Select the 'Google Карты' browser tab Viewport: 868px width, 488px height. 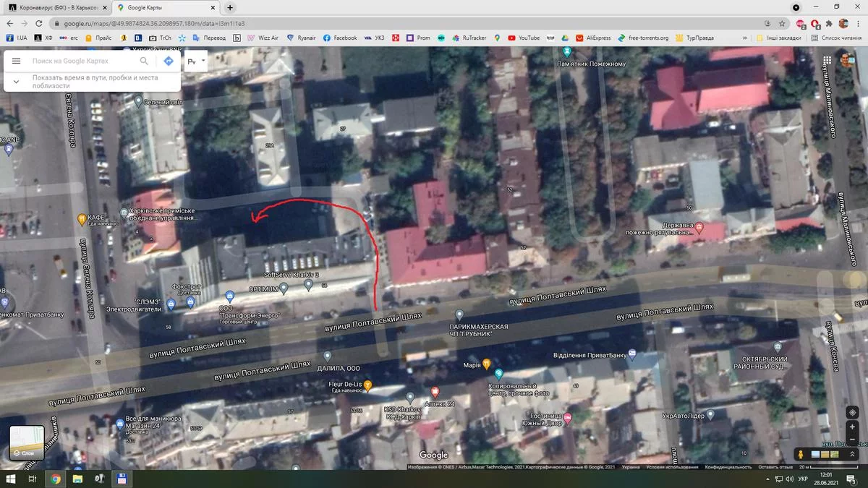point(165,8)
